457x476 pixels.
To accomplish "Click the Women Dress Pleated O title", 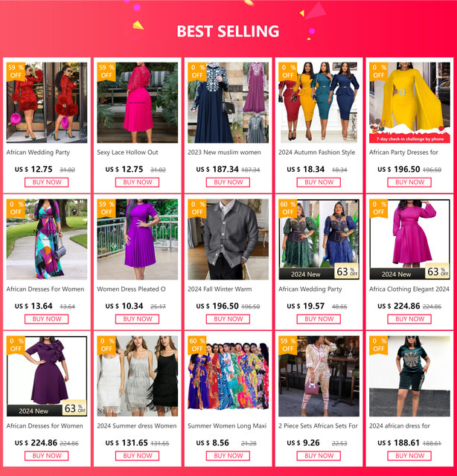I will coord(131,289).
